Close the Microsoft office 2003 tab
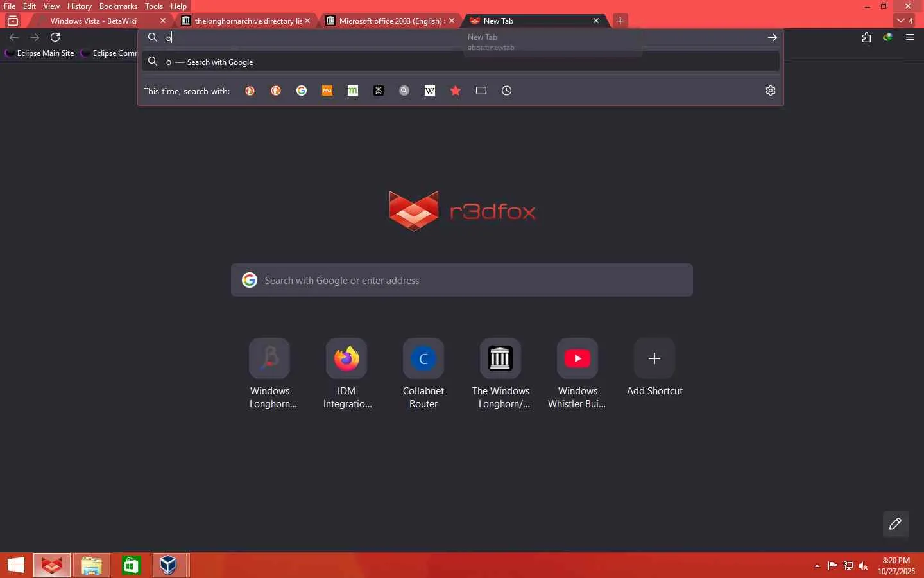 [452, 21]
